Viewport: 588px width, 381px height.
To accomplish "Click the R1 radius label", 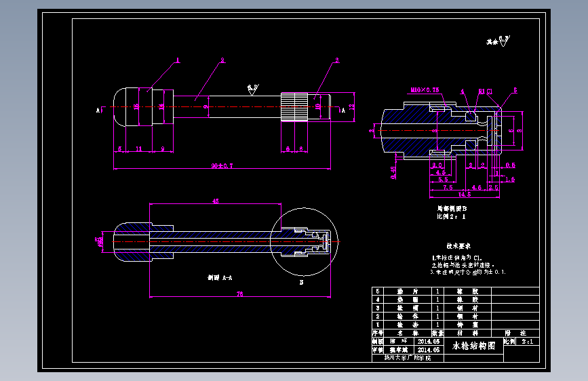I will 482,91.
